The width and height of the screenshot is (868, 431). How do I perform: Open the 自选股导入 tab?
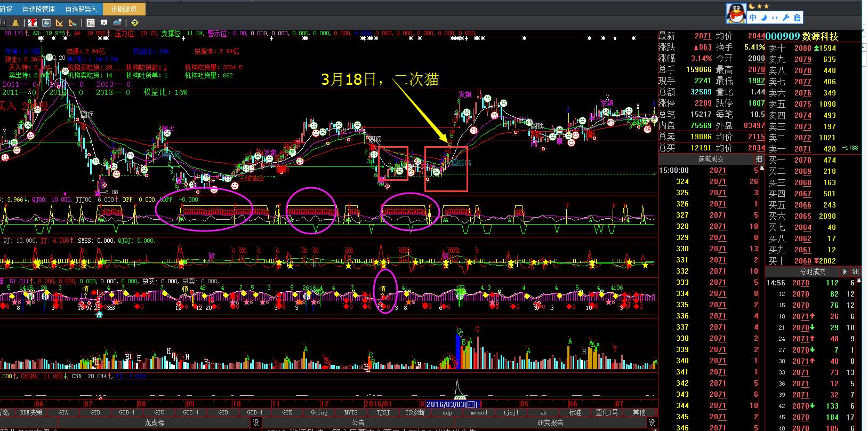pos(81,9)
